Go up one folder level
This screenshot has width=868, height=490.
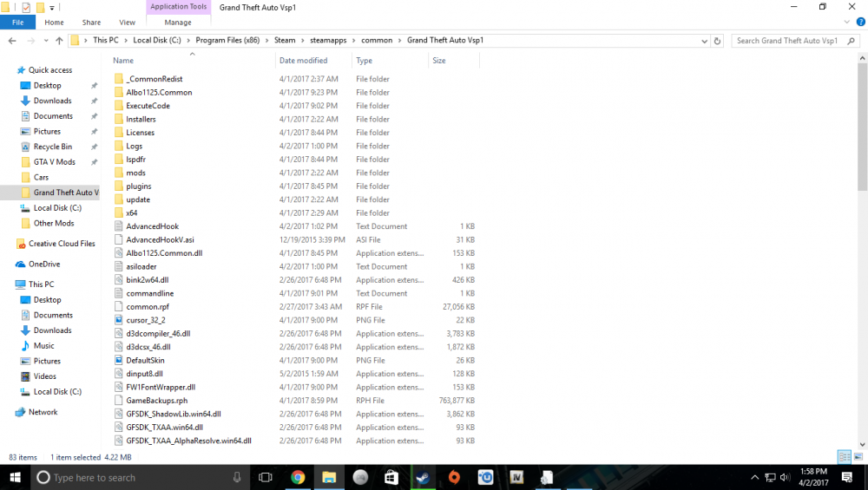tap(59, 41)
